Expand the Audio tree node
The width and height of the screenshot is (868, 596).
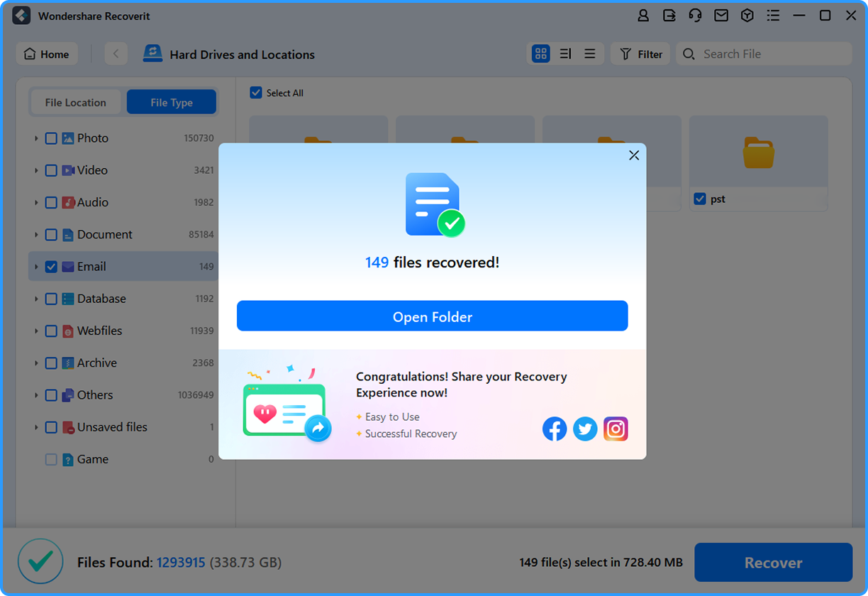coord(36,202)
